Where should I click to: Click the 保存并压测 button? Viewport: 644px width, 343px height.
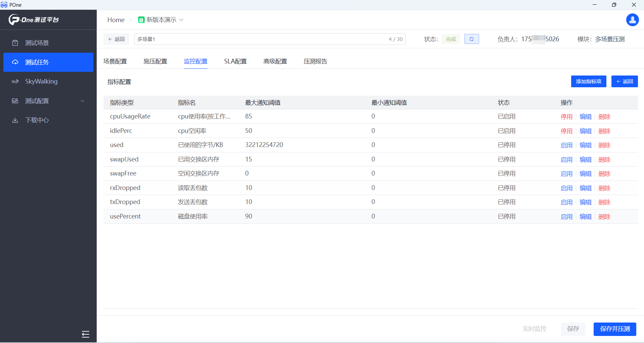(x=614, y=329)
